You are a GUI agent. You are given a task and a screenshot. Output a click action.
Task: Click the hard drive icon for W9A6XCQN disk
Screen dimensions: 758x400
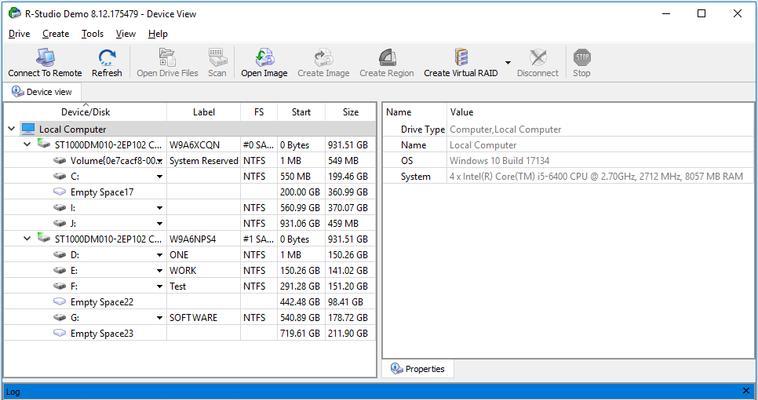[44, 144]
